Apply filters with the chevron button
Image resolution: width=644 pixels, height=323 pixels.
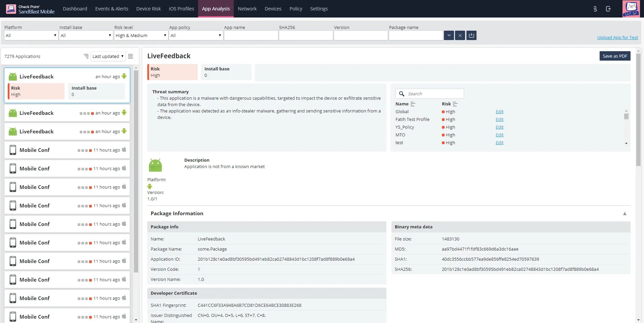pos(449,35)
